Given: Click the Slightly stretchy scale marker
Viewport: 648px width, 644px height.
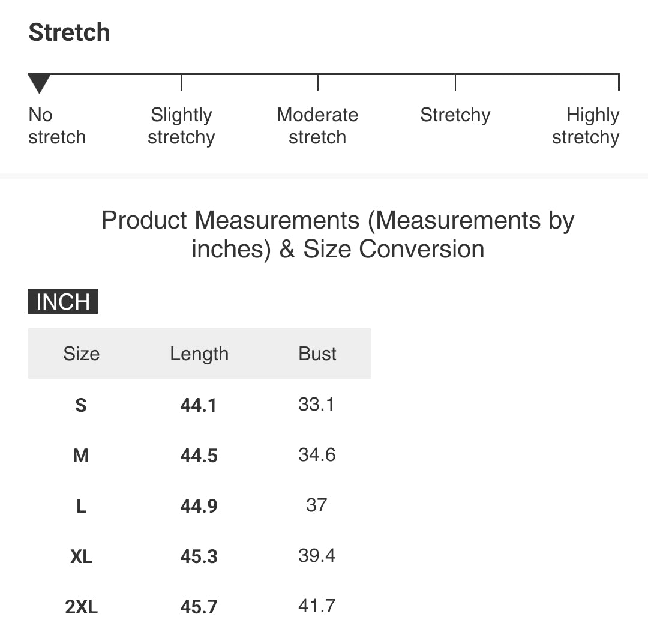Looking at the screenshot, I should (181, 83).
